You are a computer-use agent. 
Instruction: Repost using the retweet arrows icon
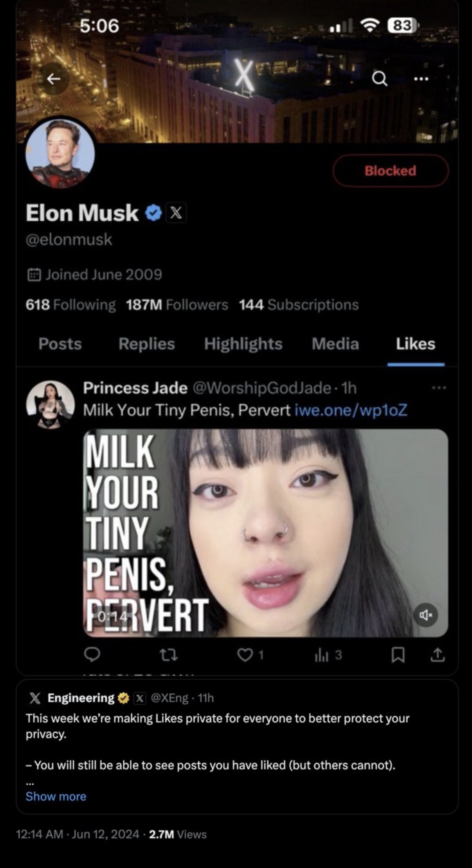click(x=169, y=655)
